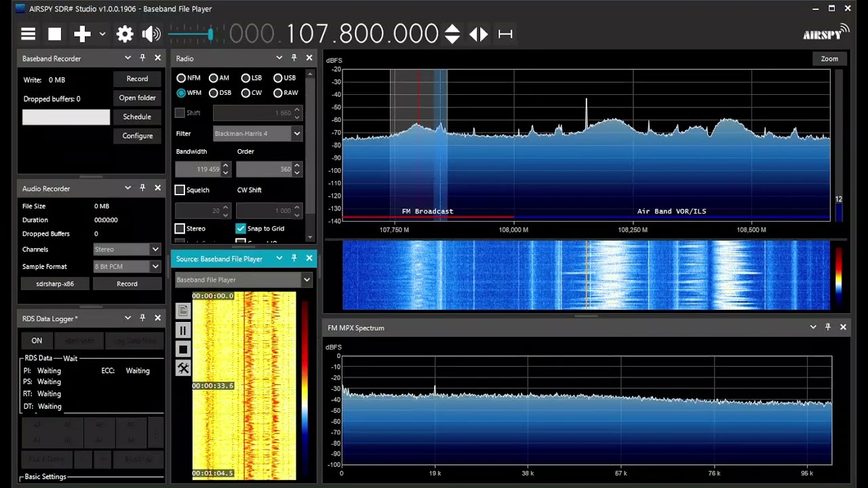The height and width of the screenshot is (488, 868).
Task: Enable the Squelch checkbox
Action: 180,190
